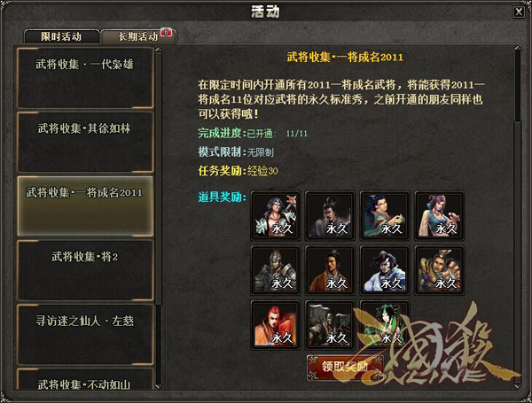Select the 武将收集·其徐如林 activity entry
The image size is (532, 403).
click(85, 142)
